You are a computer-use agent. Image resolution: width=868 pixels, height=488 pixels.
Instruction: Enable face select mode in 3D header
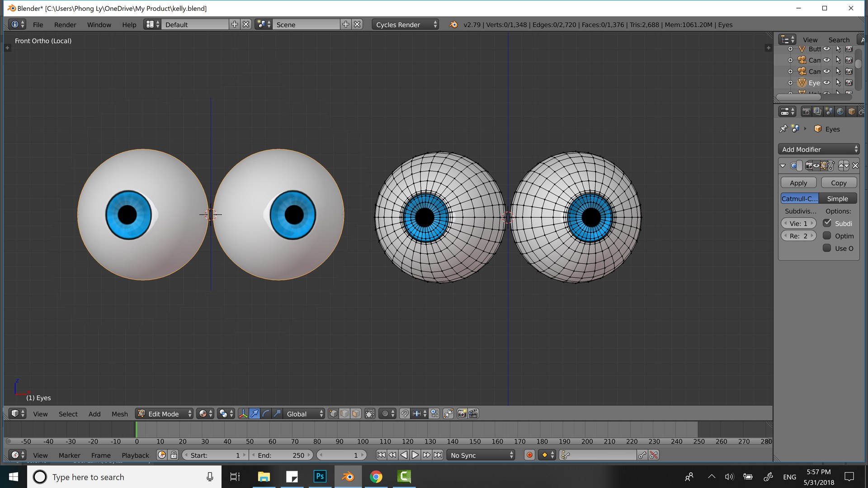pos(356,413)
